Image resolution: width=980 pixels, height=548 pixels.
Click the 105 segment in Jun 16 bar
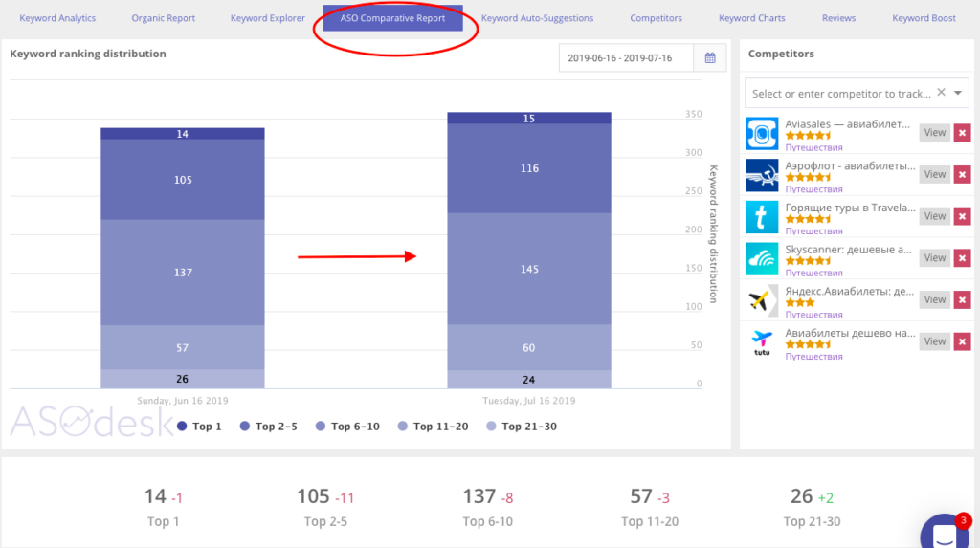(x=183, y=180)
